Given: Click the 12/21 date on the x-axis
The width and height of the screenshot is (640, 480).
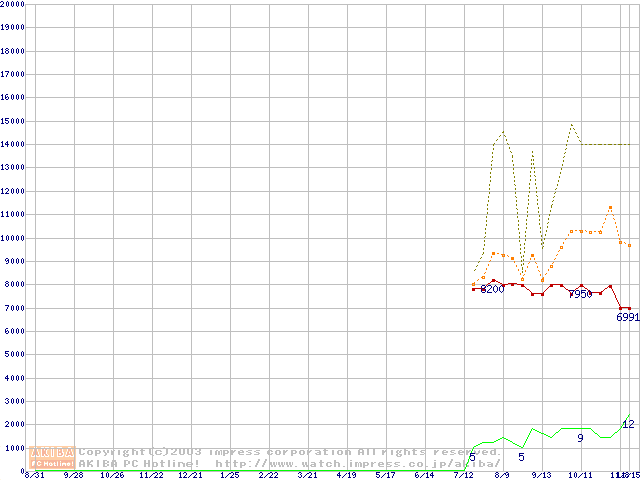Looking at the screenshot, I should point(190,475).
